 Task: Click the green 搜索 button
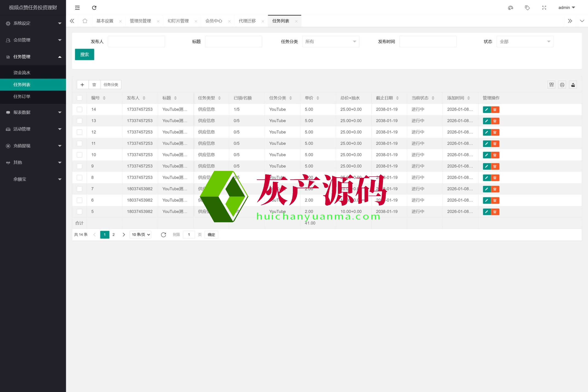(85, 54)
